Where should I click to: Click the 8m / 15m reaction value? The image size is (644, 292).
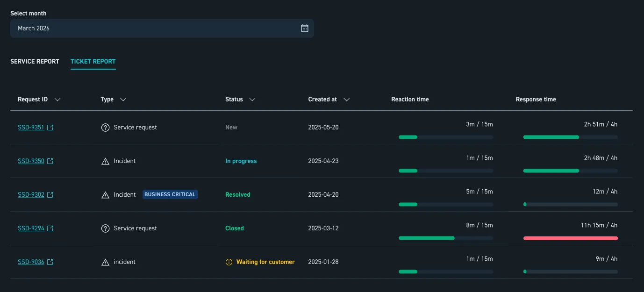pyautogui.click(x=479, y=225)
